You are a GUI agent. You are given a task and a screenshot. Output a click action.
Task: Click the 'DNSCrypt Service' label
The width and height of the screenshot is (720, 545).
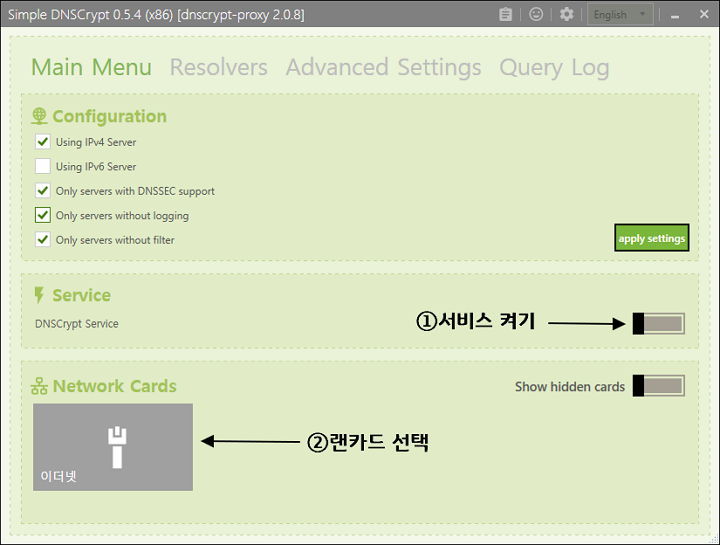77,324
